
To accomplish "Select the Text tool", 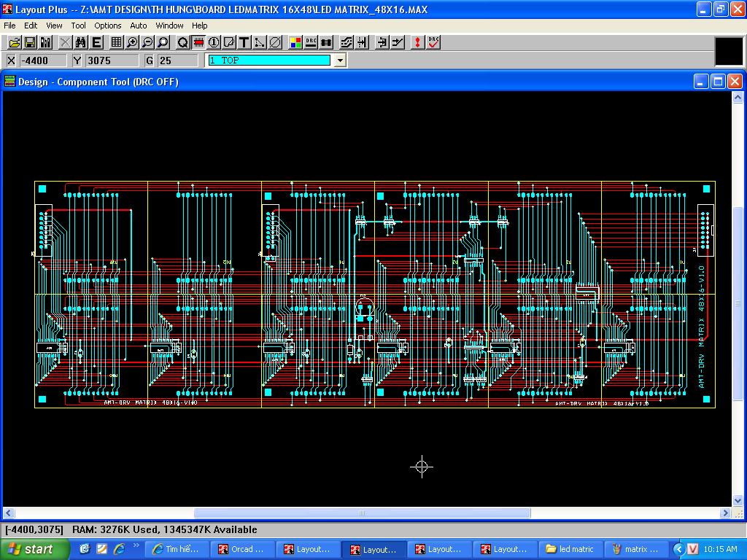I will point(244,43).
